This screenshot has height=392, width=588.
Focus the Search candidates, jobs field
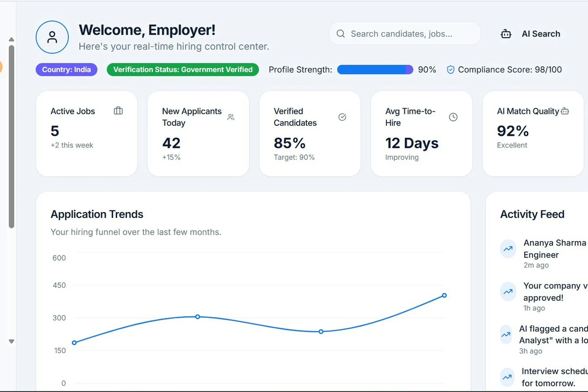click(404, 34)
